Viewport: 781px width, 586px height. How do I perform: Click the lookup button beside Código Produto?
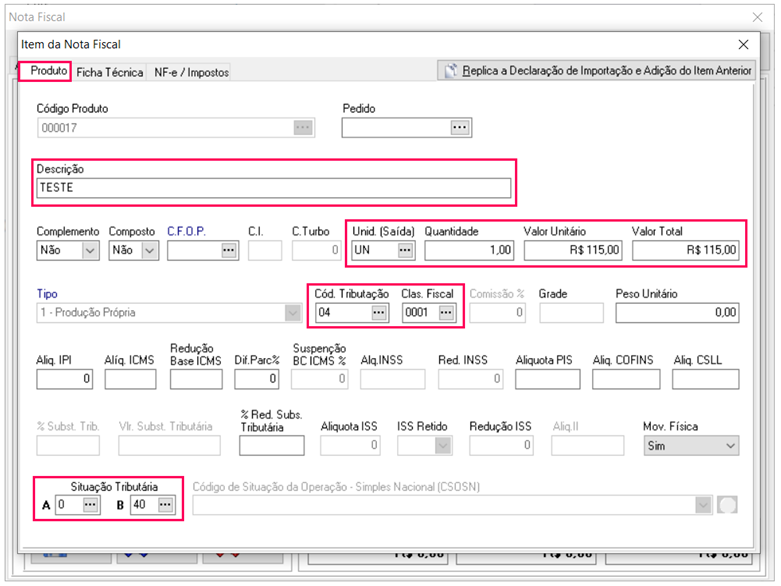[x=303, y=128]
